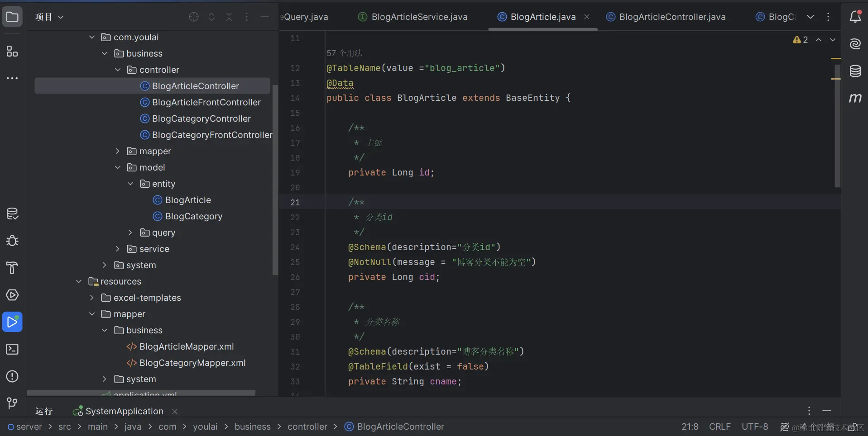Open the editor tab options menu
Screen dimensions: 868x436
[828, 17]
